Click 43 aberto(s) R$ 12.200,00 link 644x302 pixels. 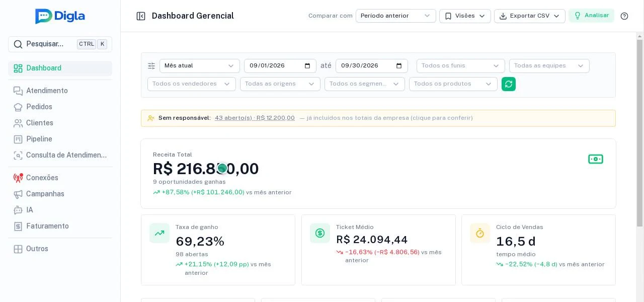255,118
